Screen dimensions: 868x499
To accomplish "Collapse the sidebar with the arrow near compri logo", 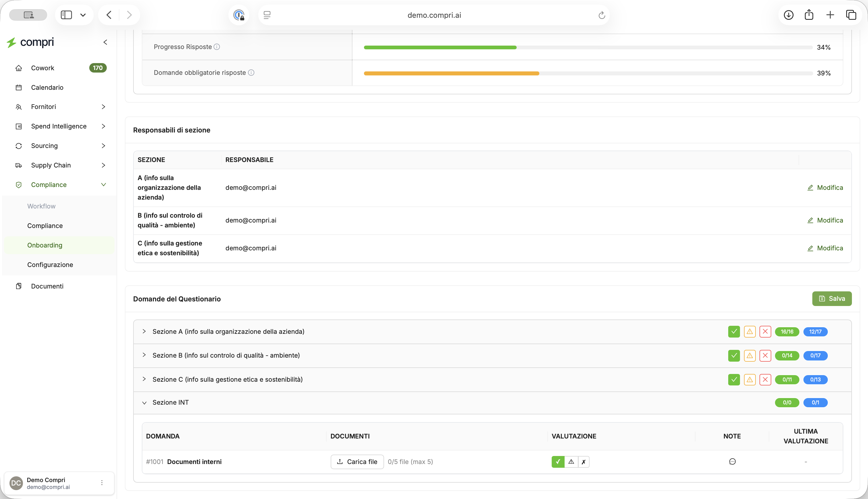I will [105, 42].
